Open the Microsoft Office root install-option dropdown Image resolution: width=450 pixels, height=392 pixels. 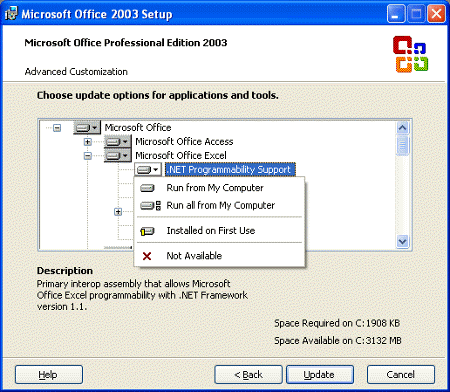pyautogui.click(x=87, y=128)
